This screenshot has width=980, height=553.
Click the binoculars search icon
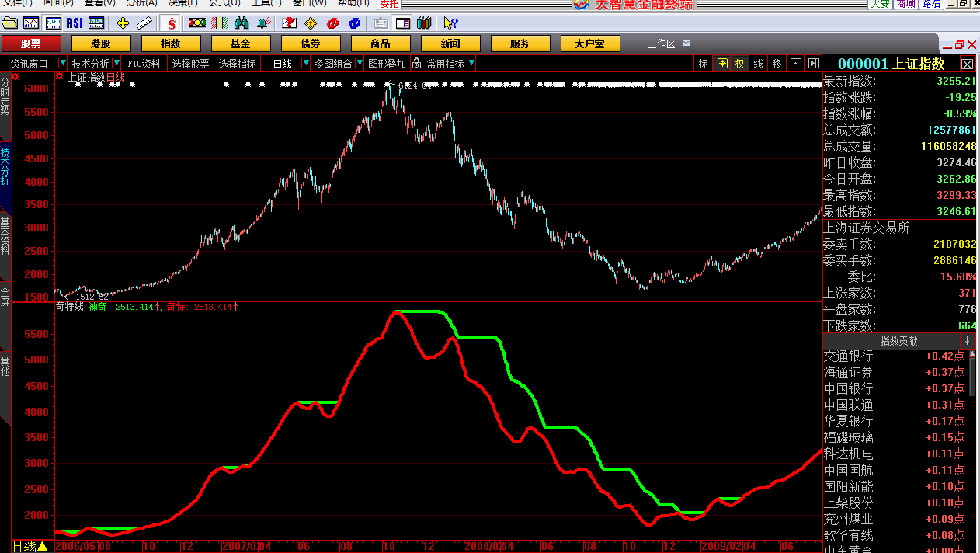[x=242, y=23]
